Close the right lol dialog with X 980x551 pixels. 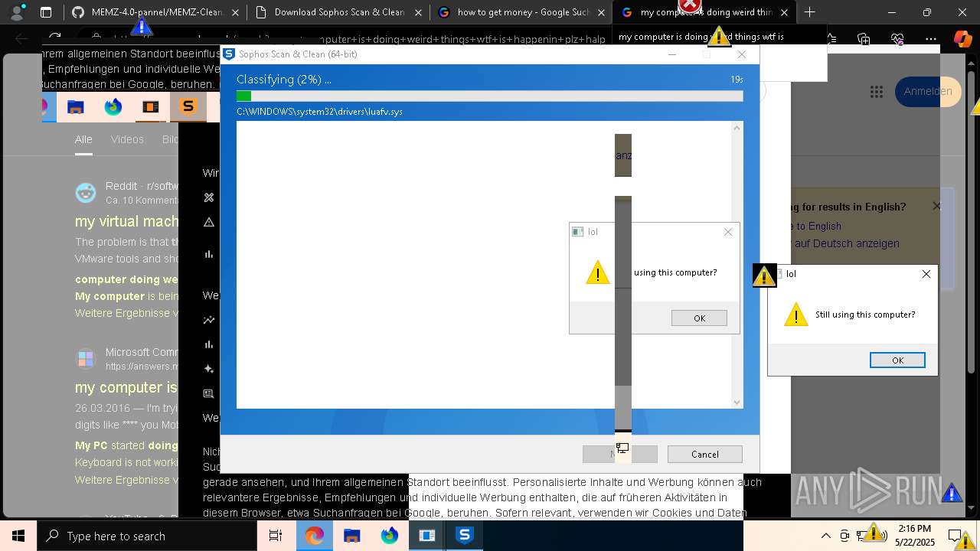926,274
